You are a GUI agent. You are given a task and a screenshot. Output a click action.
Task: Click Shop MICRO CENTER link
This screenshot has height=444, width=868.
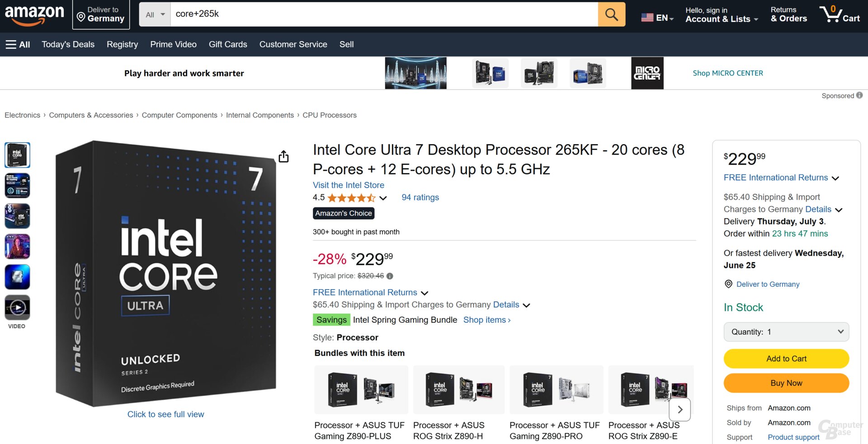(728, 73)
